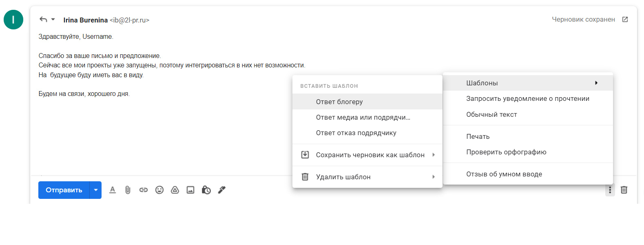This screenshot has width=644, height=245.
Task: Insert files using Google Drive icon
Action: click(175, 190)
